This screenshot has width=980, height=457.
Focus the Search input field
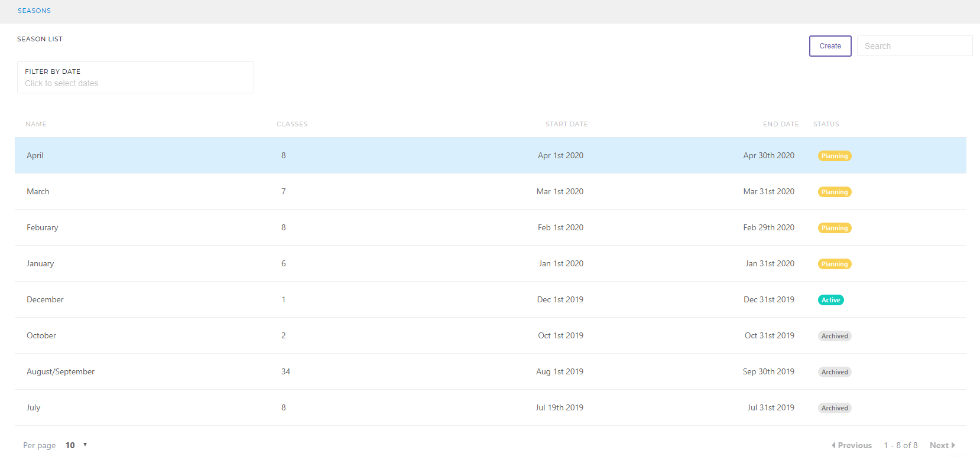pos(914,46)
